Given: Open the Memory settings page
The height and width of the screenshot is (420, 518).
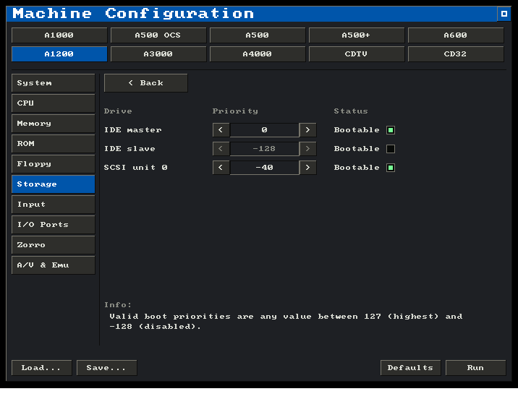Looking at the screenshot, I should (54, 124).
